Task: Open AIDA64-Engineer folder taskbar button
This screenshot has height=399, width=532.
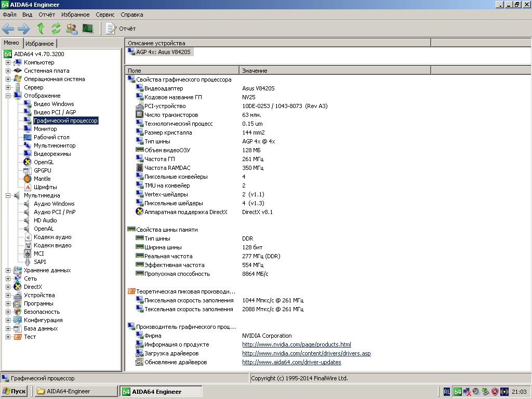Action: coord(76,391)
